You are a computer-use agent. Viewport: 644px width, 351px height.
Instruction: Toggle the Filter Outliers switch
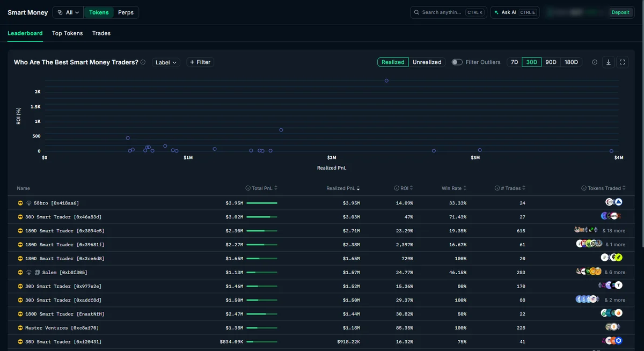coord(457,62)
